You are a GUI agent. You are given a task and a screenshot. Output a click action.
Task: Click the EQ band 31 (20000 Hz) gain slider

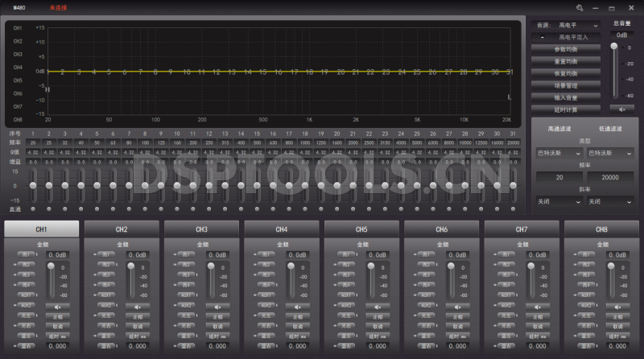[513, 186]
